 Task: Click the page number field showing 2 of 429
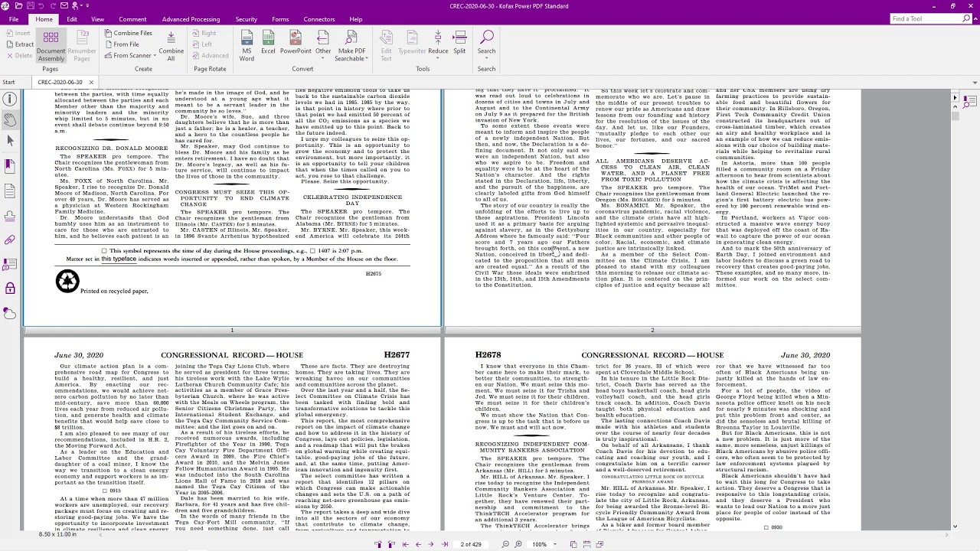pyautogui.click(x=471, y=544)
